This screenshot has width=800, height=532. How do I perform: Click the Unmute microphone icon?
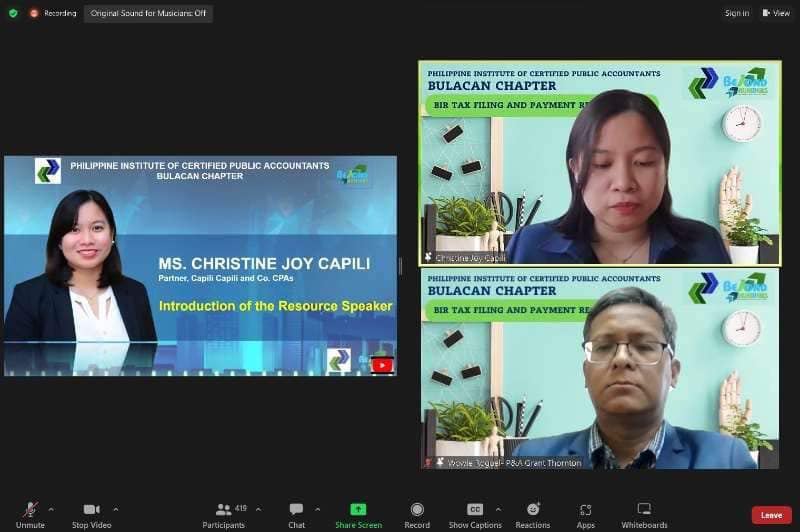[30, 509]
